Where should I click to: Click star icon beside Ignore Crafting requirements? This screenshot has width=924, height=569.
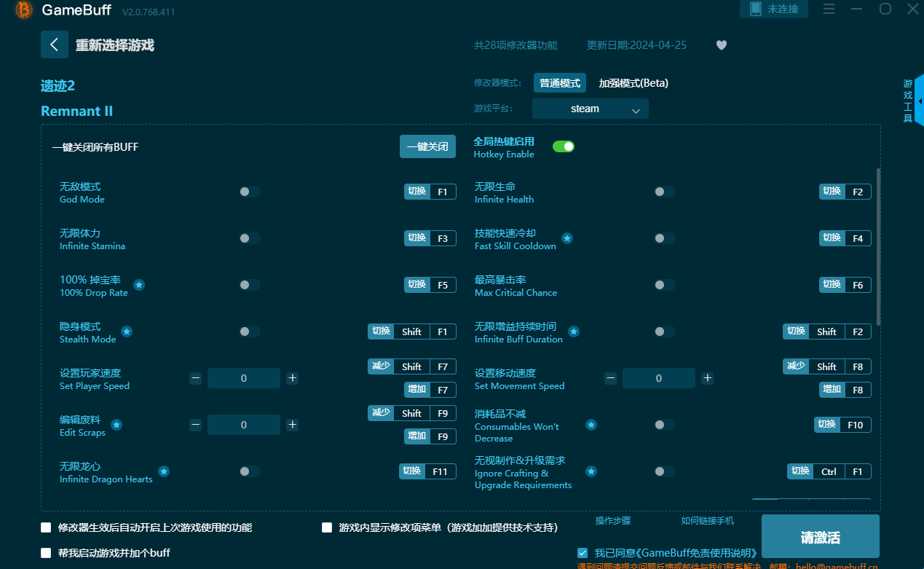pos(591,471)
